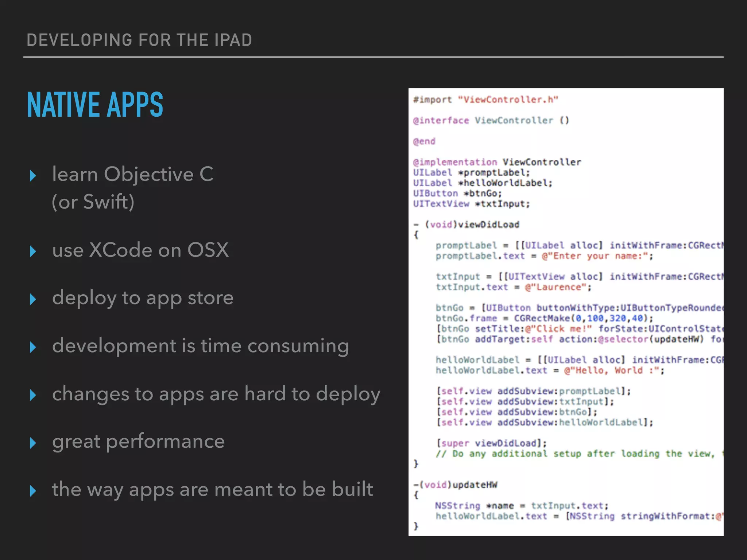The height and width of the screenshot is (560, 747).
Task: Select the 'learn Objective C' bullet text
Action: click(133, 174)
